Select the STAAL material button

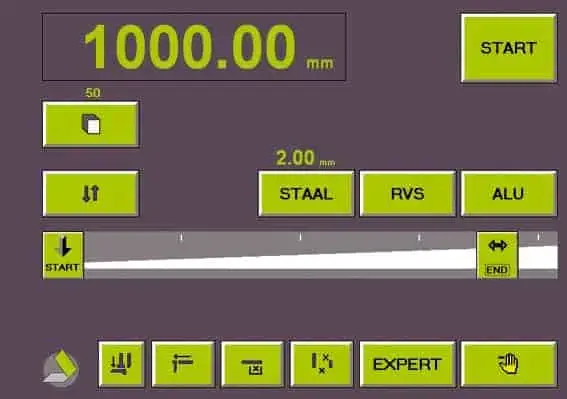[x=306, y=194]
